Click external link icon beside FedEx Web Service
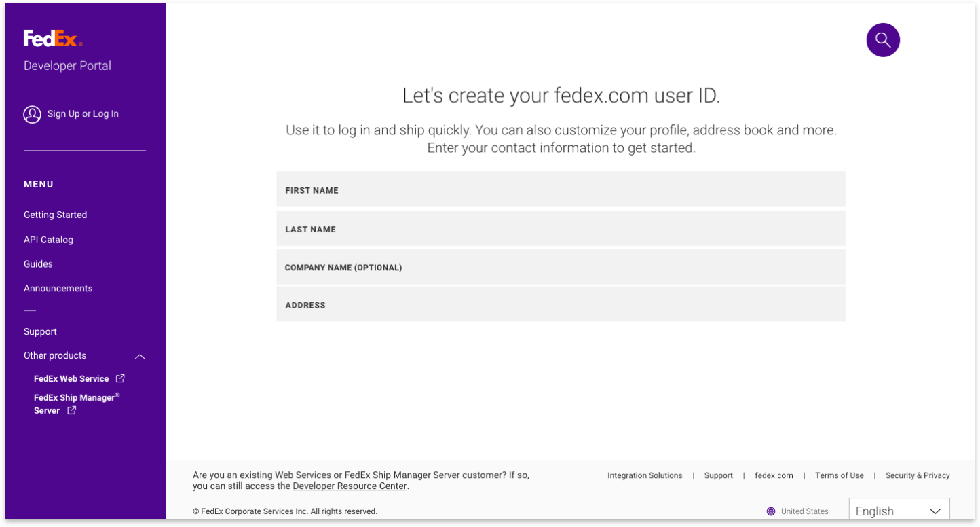 pyautogui.click(x=120, y=378)
